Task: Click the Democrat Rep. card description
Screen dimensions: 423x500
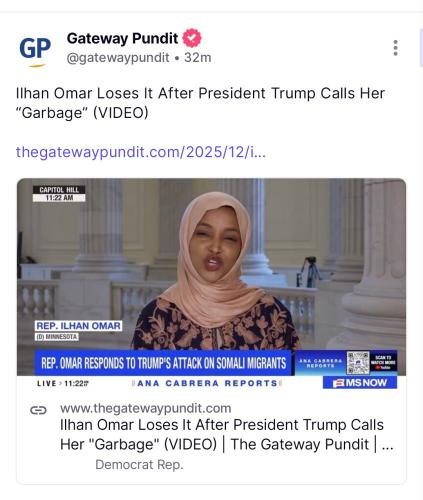Action: point(139,465)
